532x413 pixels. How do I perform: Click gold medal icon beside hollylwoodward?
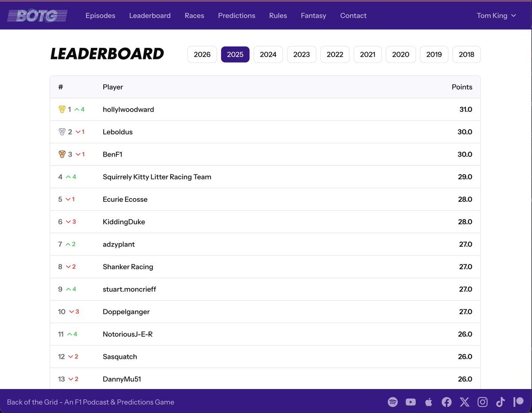point(62,109)
